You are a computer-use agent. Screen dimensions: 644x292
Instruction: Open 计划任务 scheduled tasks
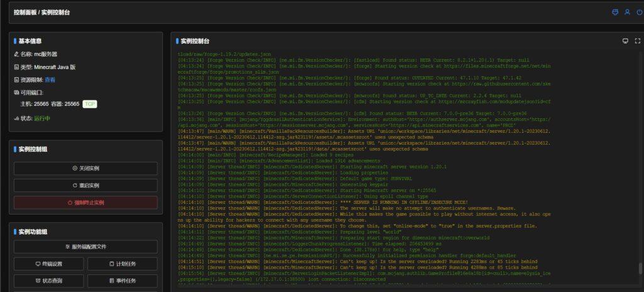[123, 264]
